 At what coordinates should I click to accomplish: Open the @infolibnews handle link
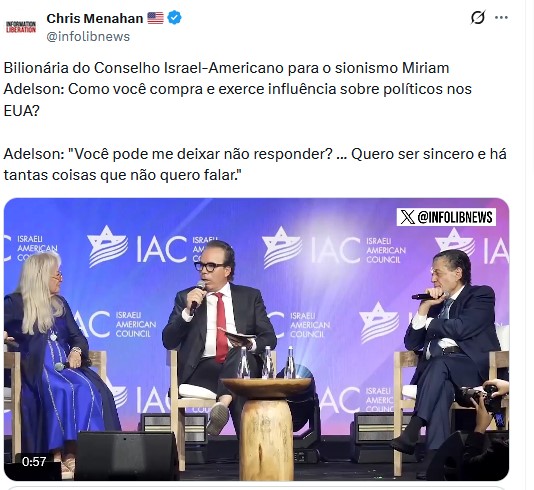click(x=88, y=36)
